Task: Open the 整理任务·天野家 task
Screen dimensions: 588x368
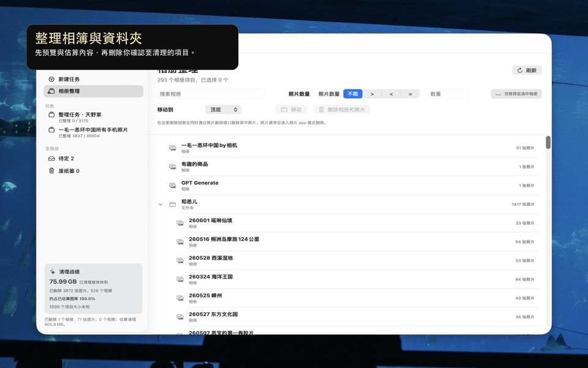Action: (93, 117)
